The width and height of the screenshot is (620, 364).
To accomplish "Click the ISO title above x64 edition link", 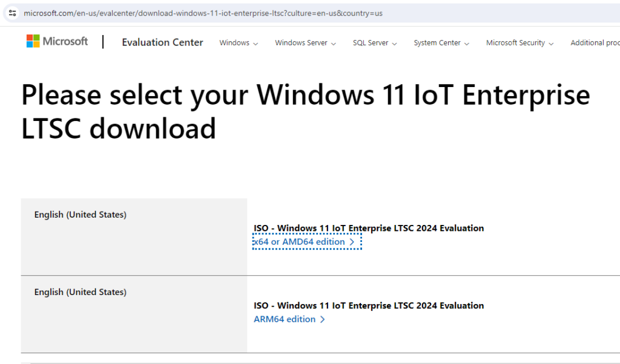I will pos(369,228).
